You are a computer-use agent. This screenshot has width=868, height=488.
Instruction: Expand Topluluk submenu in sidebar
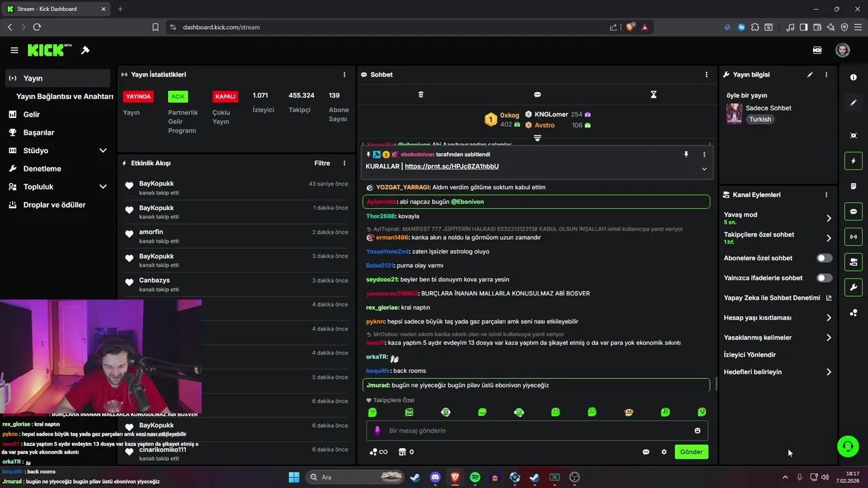click(x=103, y=186)
